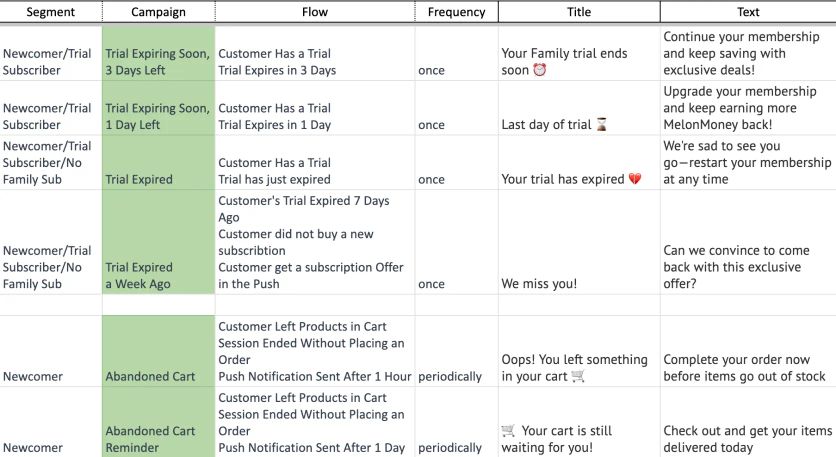Select the 'Trial Expiring Soon, 3 Days Left' cell
The height and width of the screenshot is (457, 836).
[x=158, y=62]
